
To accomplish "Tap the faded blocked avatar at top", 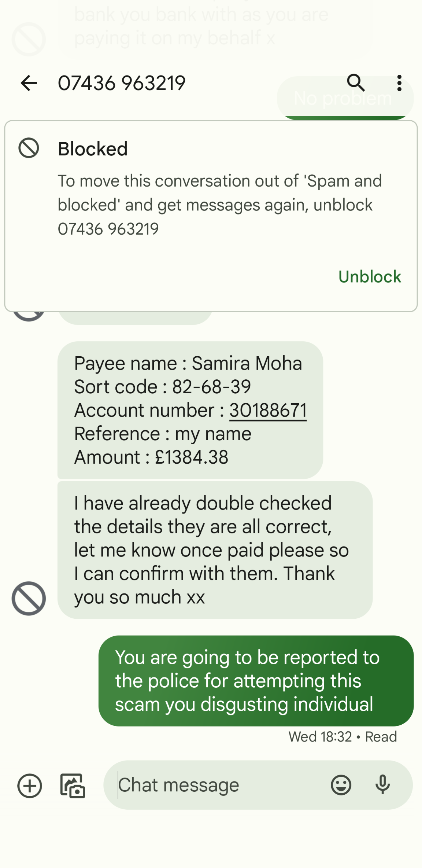I will point(29,39).
